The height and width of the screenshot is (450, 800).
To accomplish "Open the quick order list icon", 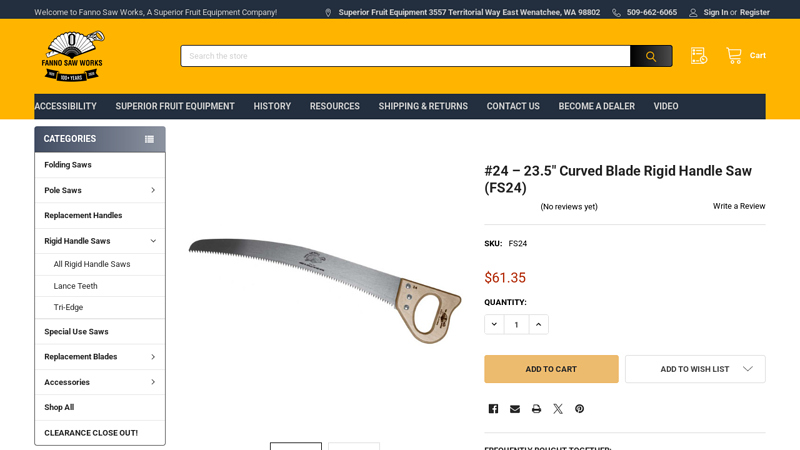I will coord(698,56).
